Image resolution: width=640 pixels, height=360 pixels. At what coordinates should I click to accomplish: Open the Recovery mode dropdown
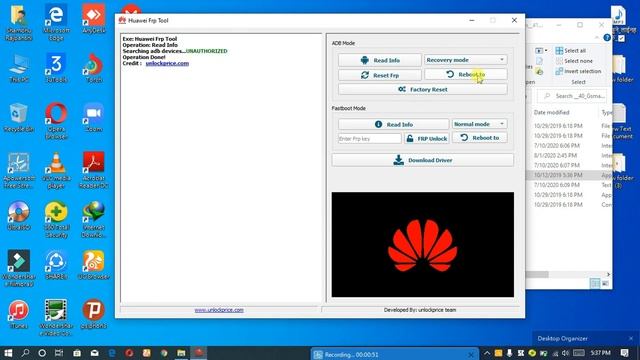point(466,60)
